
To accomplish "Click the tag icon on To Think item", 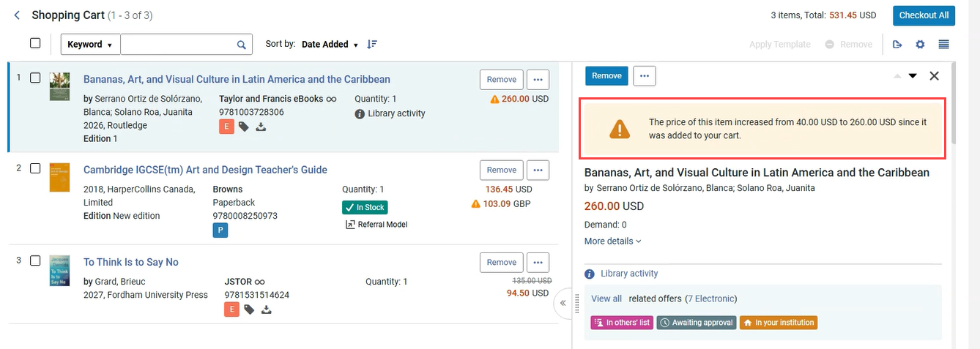I will point(249,309).
